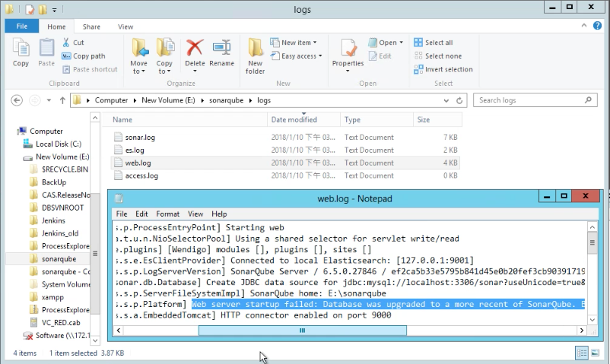Select the xampp folder in navigation pane
The width and height of the screenshot is (610, 364).
[52, 297]
